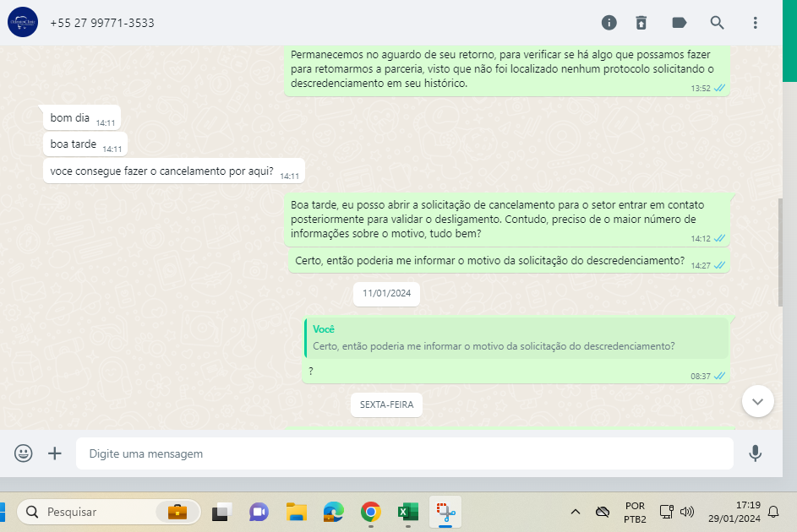Click the briefcase icon in search box
This screenshot has height=532, width=797.
point(177,512)
